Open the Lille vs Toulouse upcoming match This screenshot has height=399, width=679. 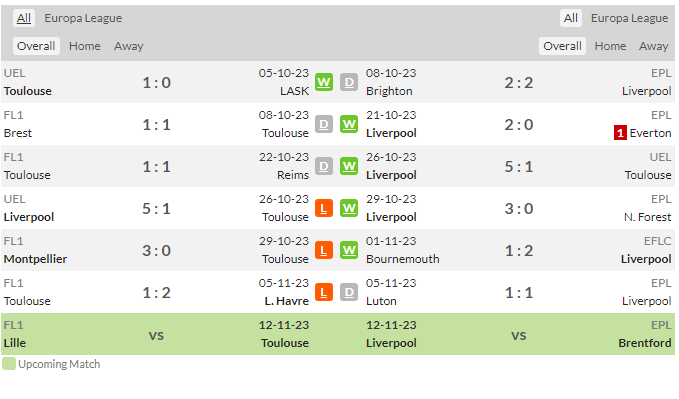click(156, 334)
